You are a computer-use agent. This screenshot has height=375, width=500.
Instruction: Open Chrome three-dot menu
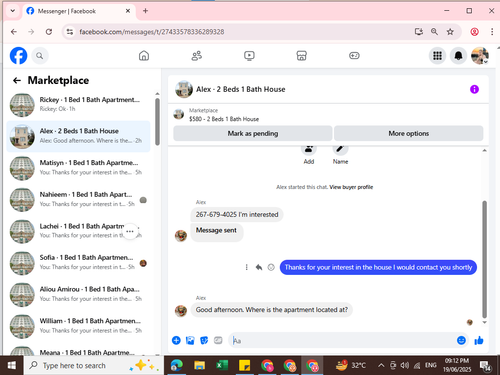[492, 32]
